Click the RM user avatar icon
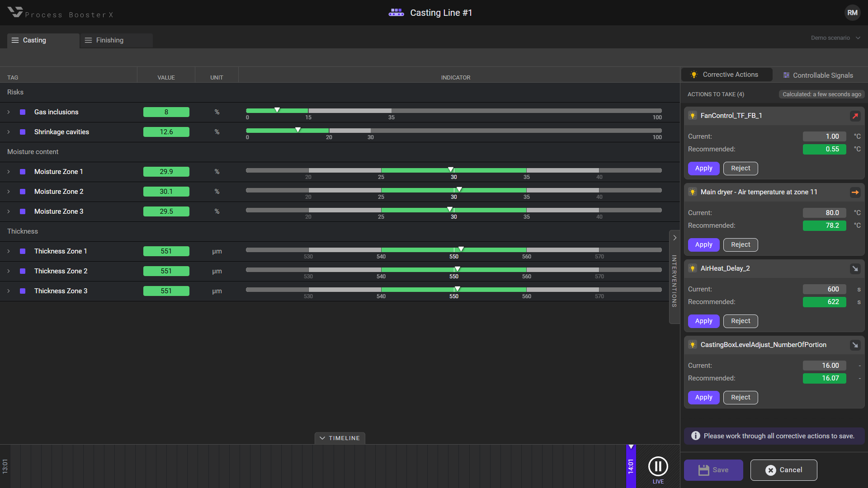The image size is (868, 488). coord(852,13)
